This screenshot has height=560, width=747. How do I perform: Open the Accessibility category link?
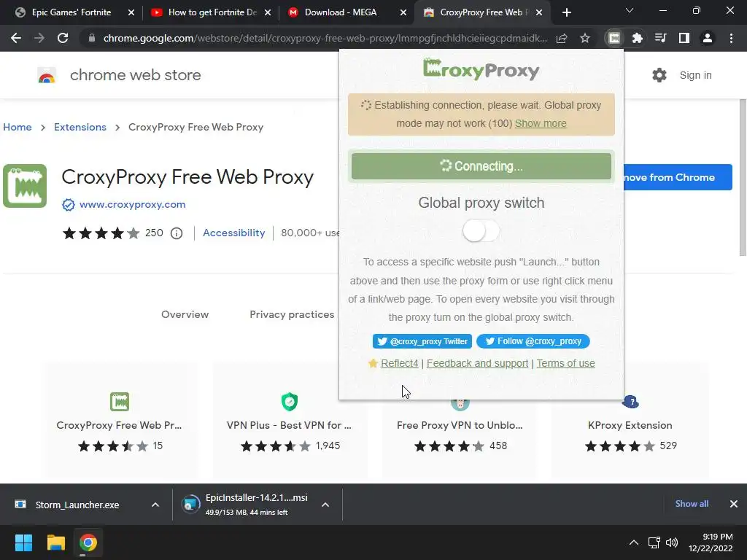tap(234, 233)
